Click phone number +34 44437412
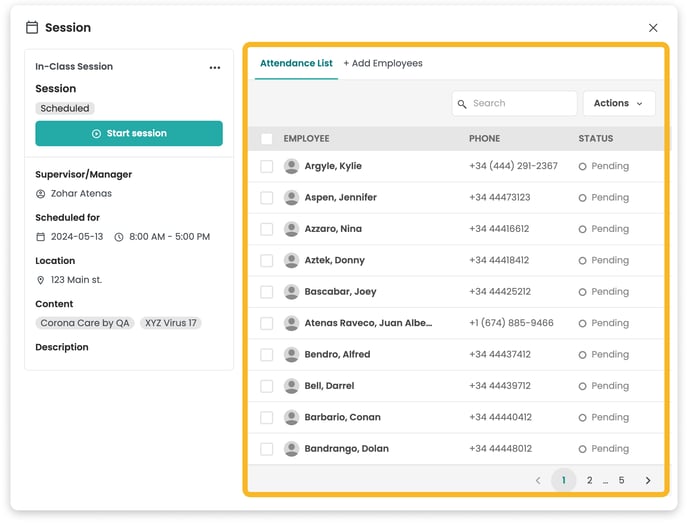688x526 pixels. [500, 354]
